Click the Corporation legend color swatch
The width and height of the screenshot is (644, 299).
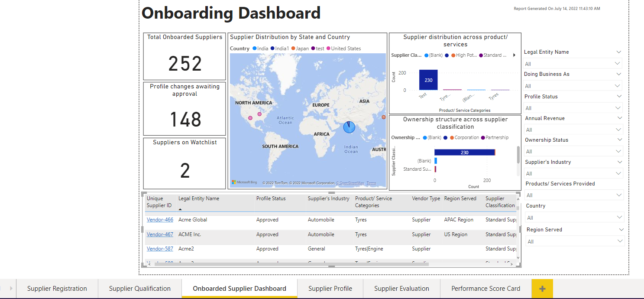point(452,138)
